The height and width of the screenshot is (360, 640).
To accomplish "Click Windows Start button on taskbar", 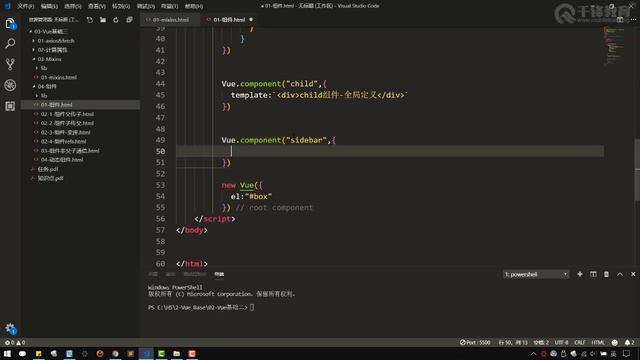I will pos(7,353).
